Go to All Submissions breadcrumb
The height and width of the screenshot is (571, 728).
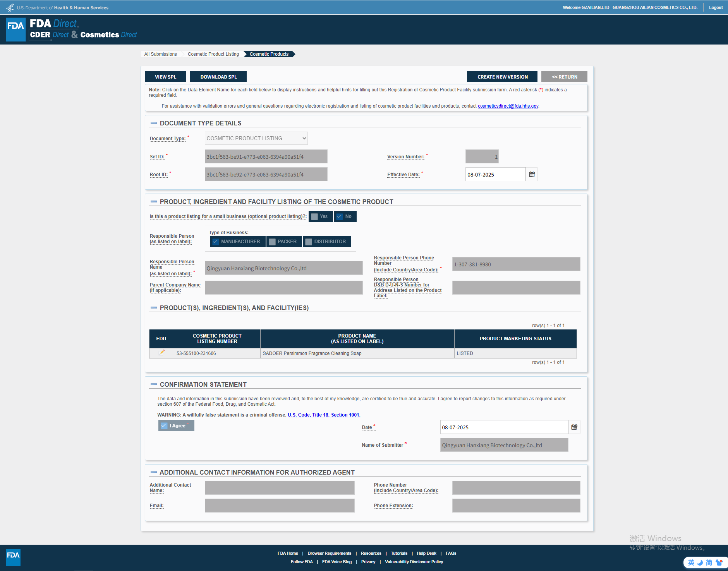point(160,54)
